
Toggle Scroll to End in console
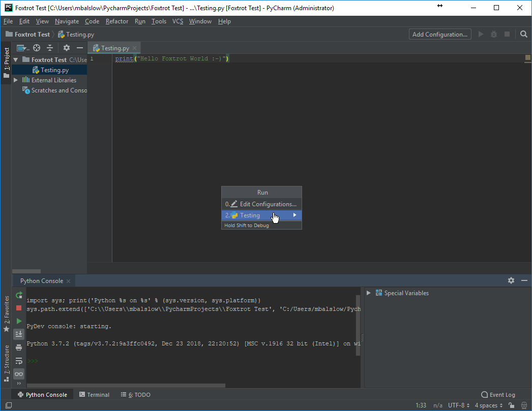point(19,334)
